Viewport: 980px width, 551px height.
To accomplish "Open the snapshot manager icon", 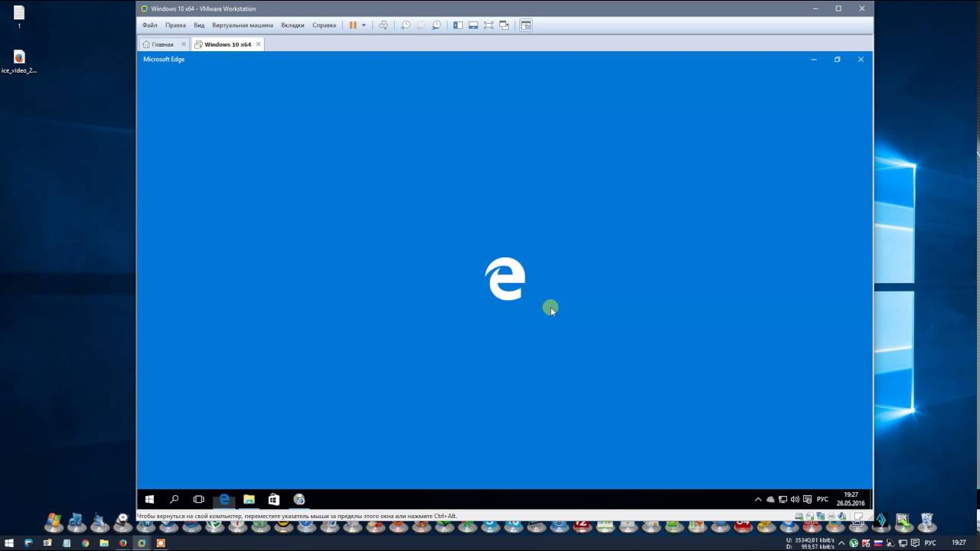I will [x=436, y=25].
